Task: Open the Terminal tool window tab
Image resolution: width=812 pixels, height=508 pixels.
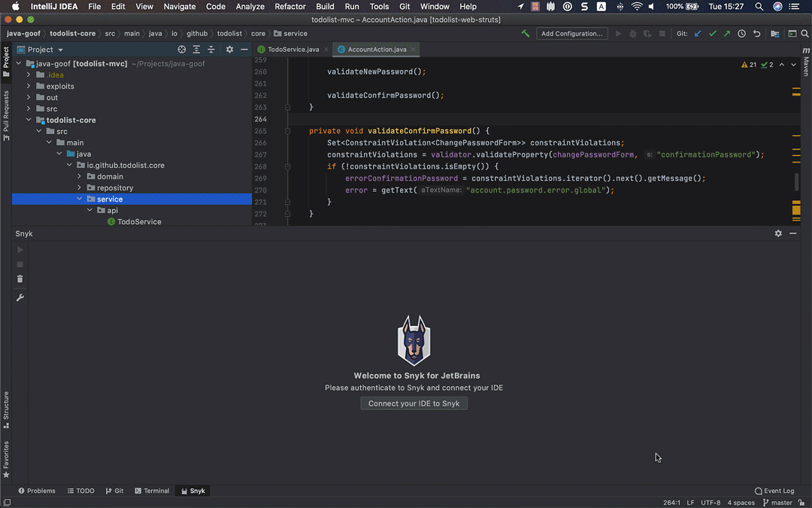Action: tap(152, 491)
